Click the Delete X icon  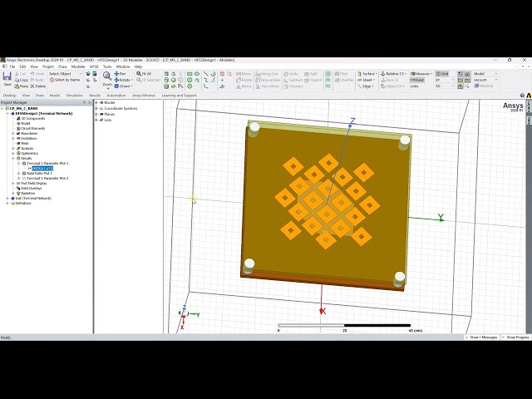(32, 86)
